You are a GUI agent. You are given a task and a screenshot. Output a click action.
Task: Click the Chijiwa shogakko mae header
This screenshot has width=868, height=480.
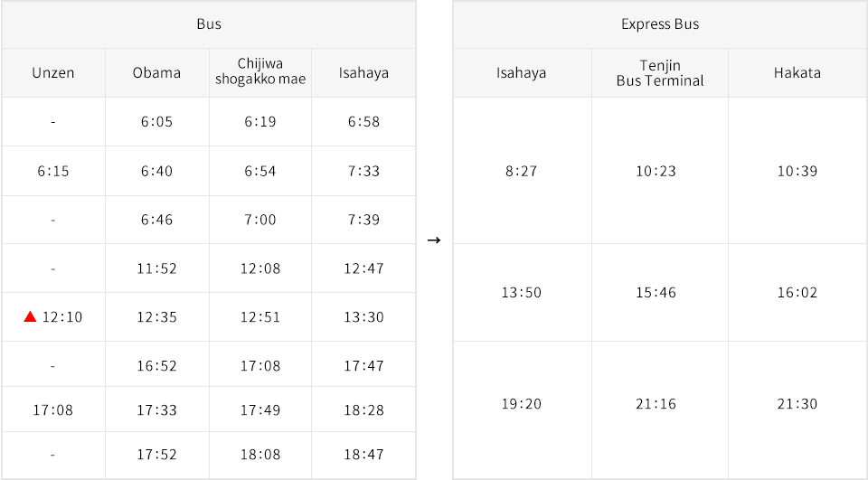coord(260,72)
